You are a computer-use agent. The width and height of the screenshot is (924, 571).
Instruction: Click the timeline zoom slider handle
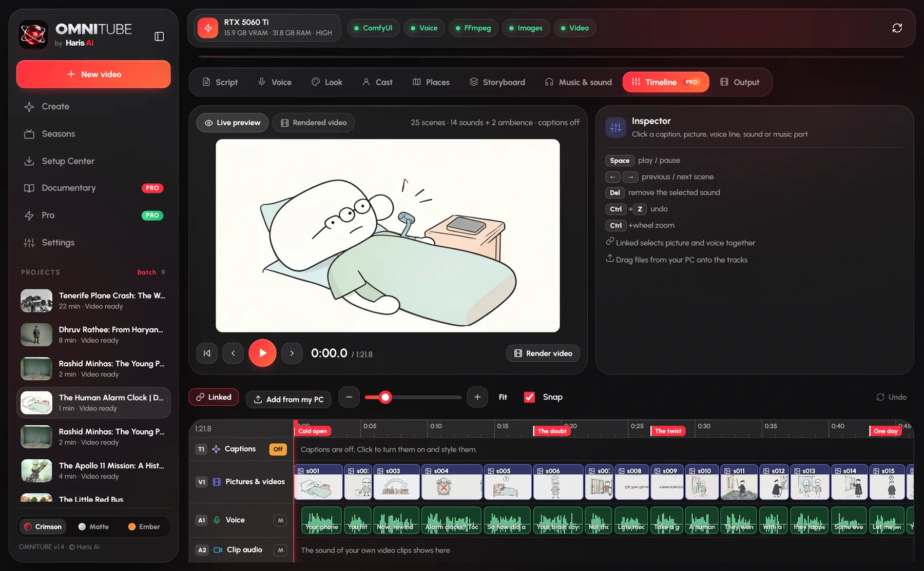(386, 397)
